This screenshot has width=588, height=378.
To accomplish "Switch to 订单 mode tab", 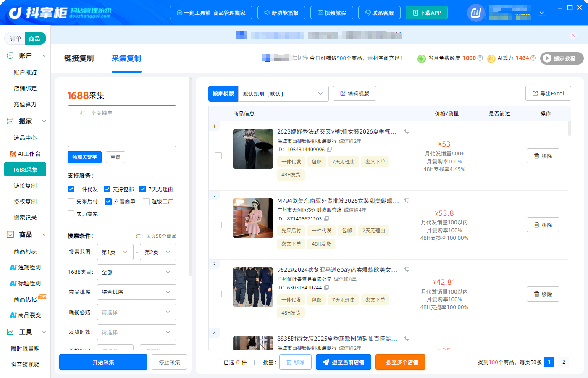I will coord(16,39).
